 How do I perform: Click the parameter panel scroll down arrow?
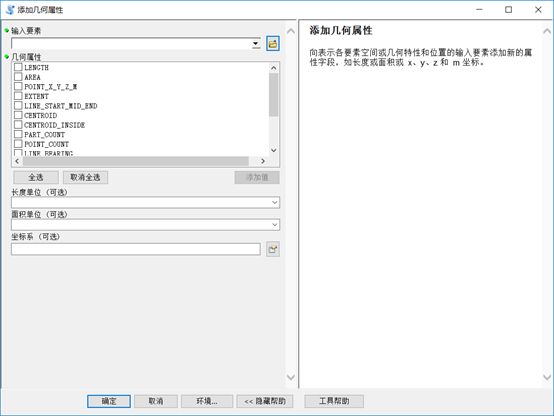click(x=290, y=377)
